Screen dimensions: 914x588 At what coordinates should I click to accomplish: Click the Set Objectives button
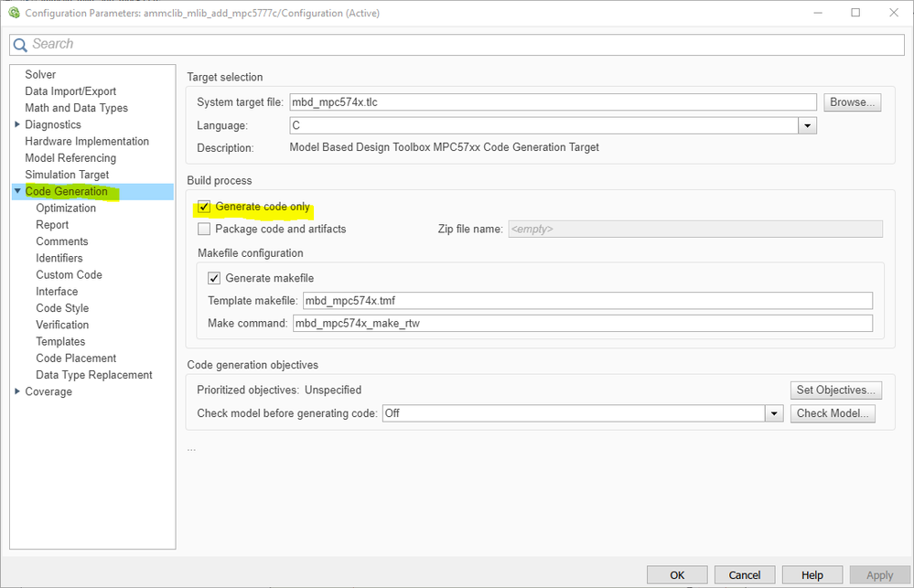(x=836, y=390)
